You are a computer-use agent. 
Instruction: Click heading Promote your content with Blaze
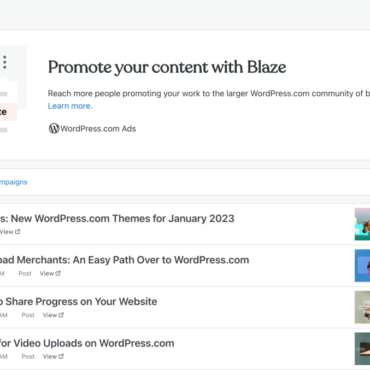tap(167, 67)
